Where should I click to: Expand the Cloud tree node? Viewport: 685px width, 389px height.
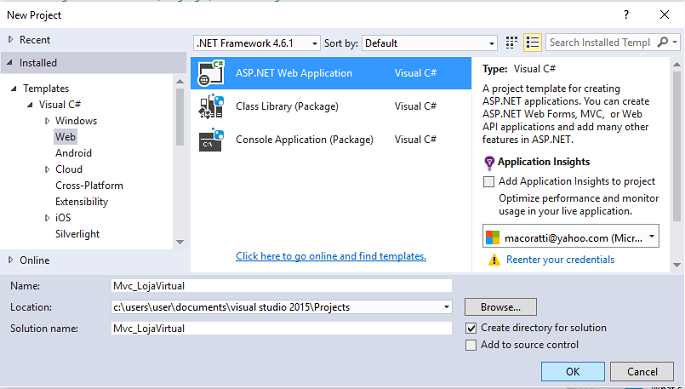(47, 170)
